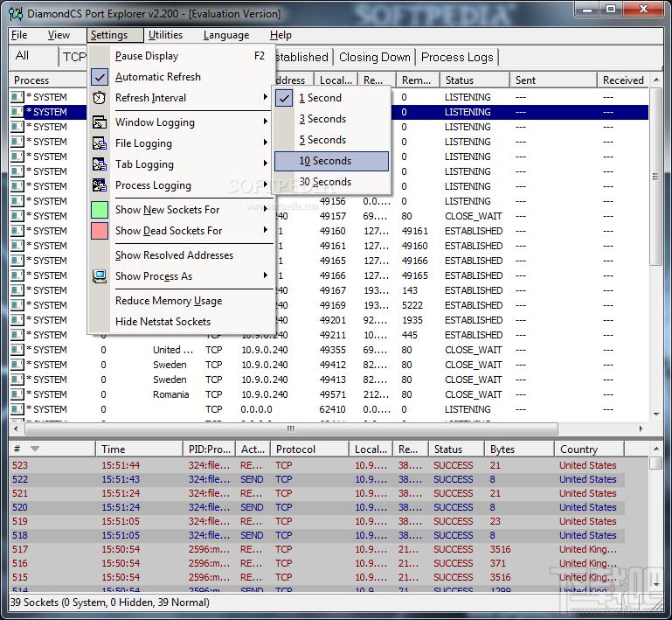Open the Utilities menu
This screenshot has width=672, height=620.
(x=165, y=35)
